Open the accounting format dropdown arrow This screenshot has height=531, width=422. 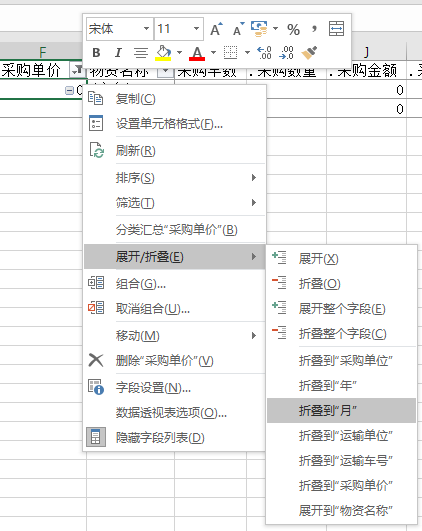click(275, 29)
